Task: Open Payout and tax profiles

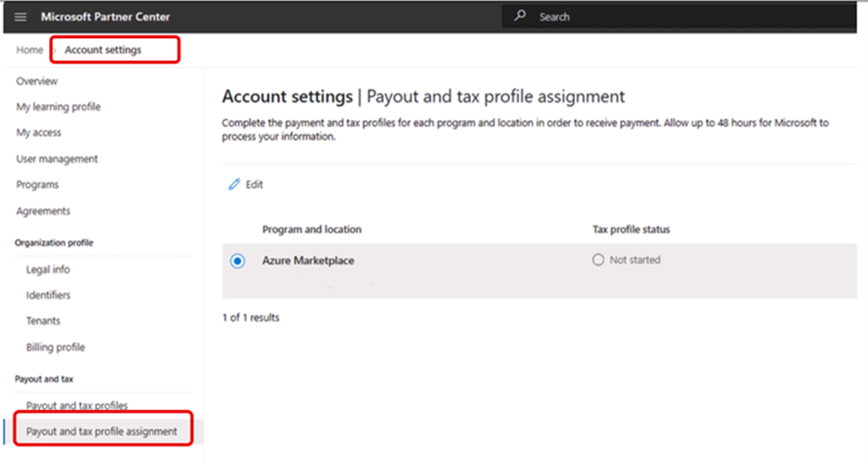Action: (77, 406)
